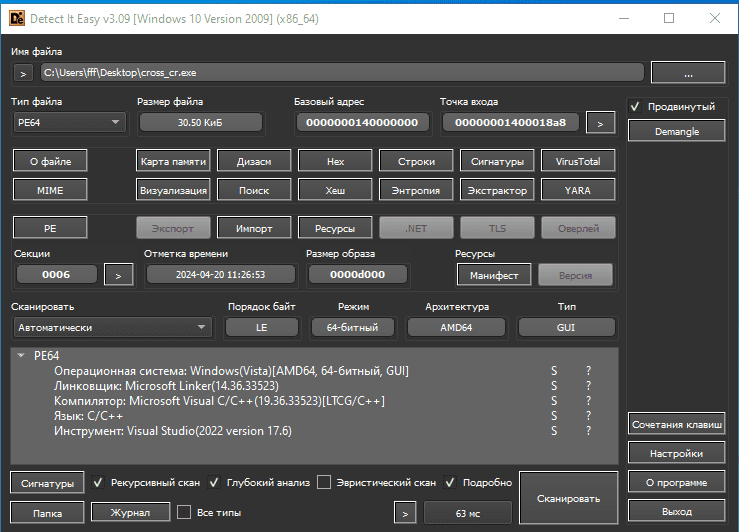Click the file path input field
The width and height of the screenshot is (739, 532).
[341, 73]
